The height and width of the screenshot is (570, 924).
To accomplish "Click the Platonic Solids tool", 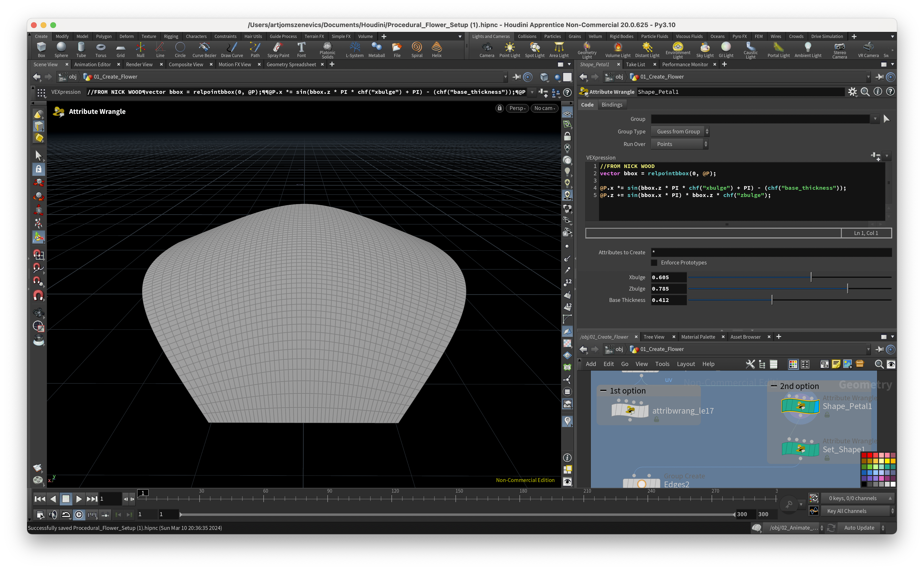I will 327,49.
